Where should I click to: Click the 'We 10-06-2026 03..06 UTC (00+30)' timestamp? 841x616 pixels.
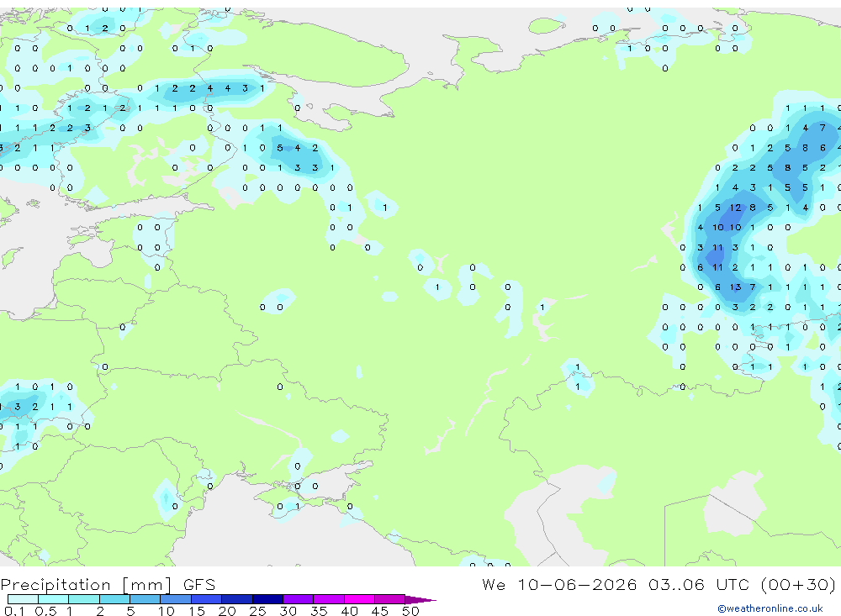point(659,585)
